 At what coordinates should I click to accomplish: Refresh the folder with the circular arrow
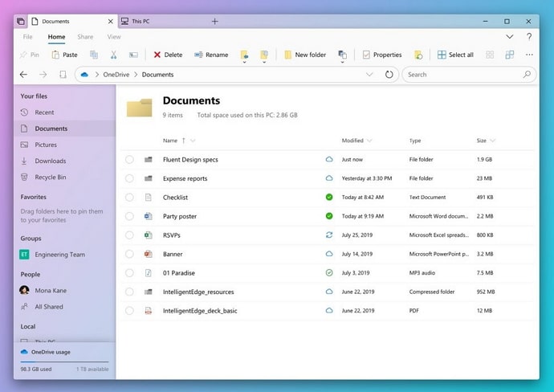click(x=389, y=74)
